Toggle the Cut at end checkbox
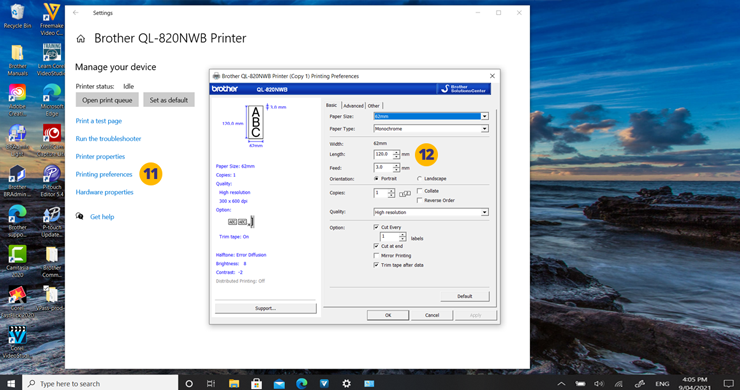 point(376,246)
